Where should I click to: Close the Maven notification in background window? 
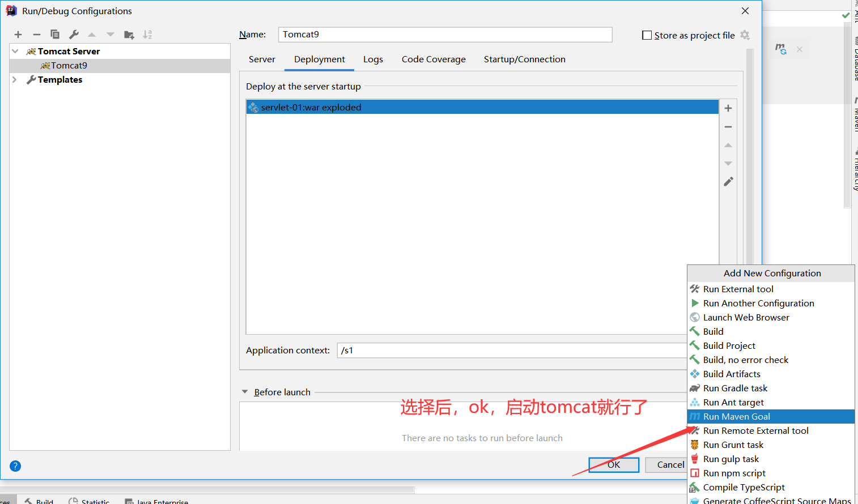pyautogui.click(x=799, y=49)
